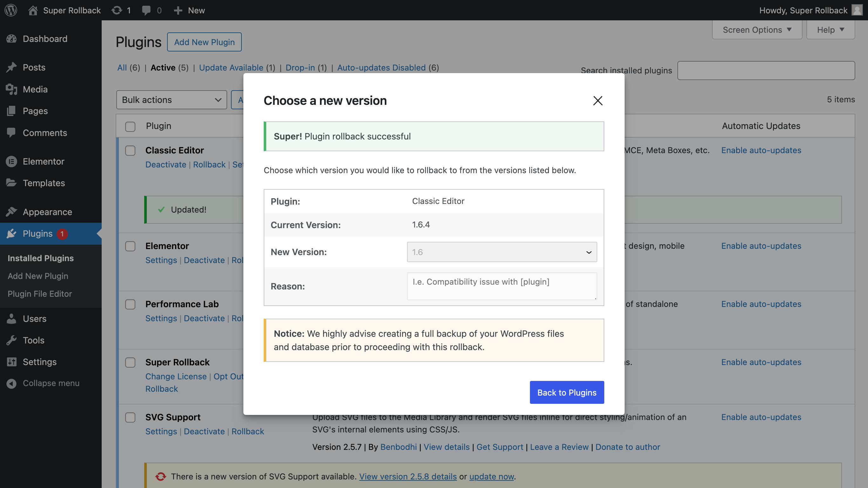The width and height of the screenshot is (868, 488).
Task: Deactivate the Elementor plugin
Action: 204,260
